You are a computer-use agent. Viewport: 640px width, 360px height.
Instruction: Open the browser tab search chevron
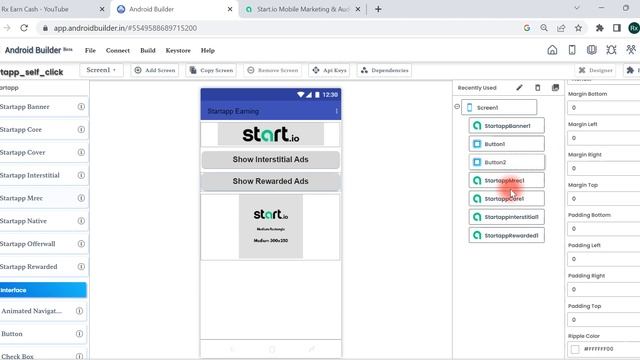[577, 8]
